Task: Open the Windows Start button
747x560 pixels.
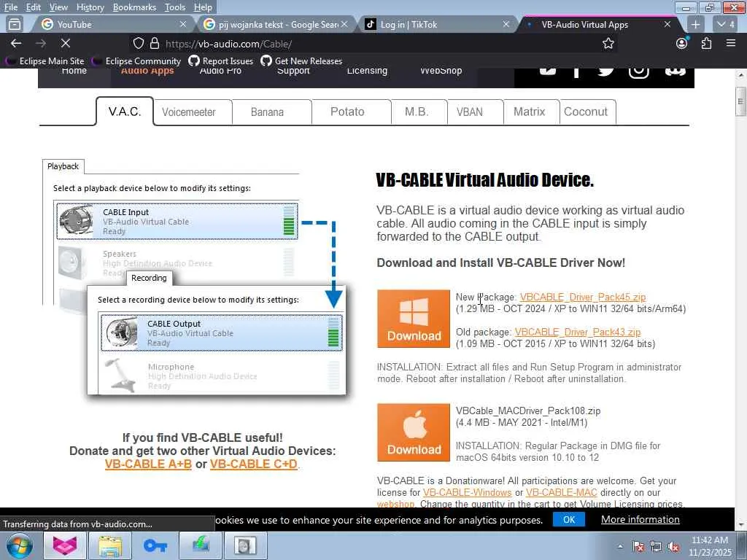Action: tap(19, 545)
